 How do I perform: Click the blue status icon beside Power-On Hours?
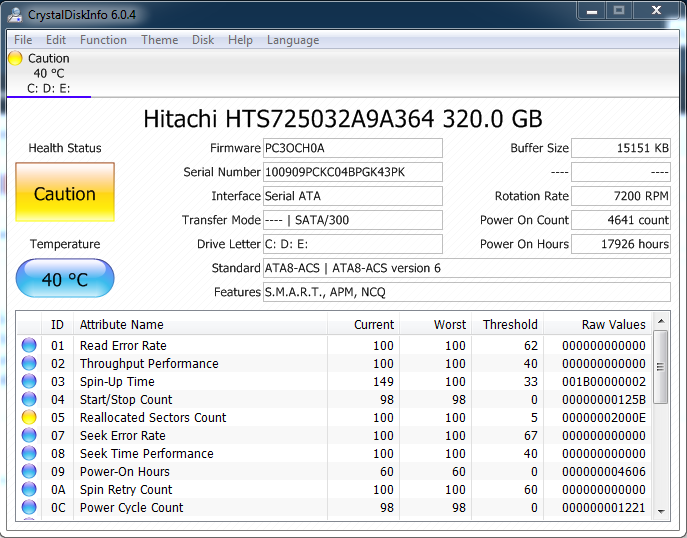pos(29,472)
